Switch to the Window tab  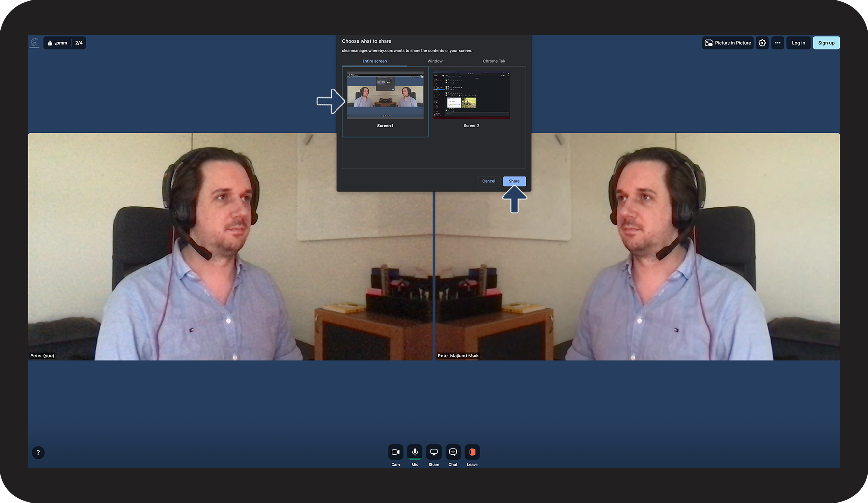pyautogui.click(x=435, y=61)
